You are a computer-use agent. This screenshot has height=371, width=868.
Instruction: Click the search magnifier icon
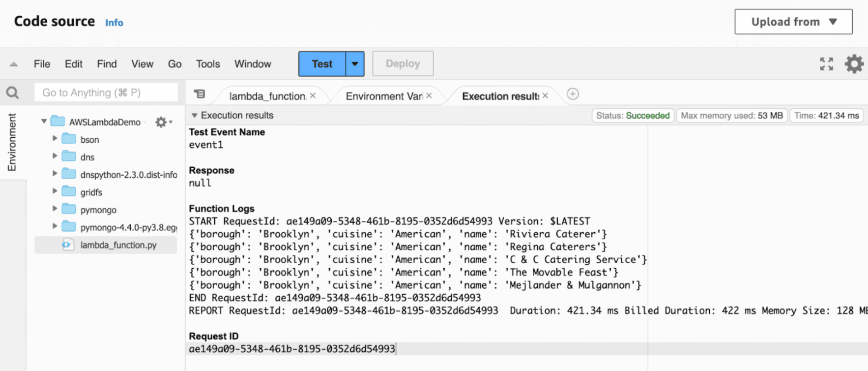[x=12, y=93]
